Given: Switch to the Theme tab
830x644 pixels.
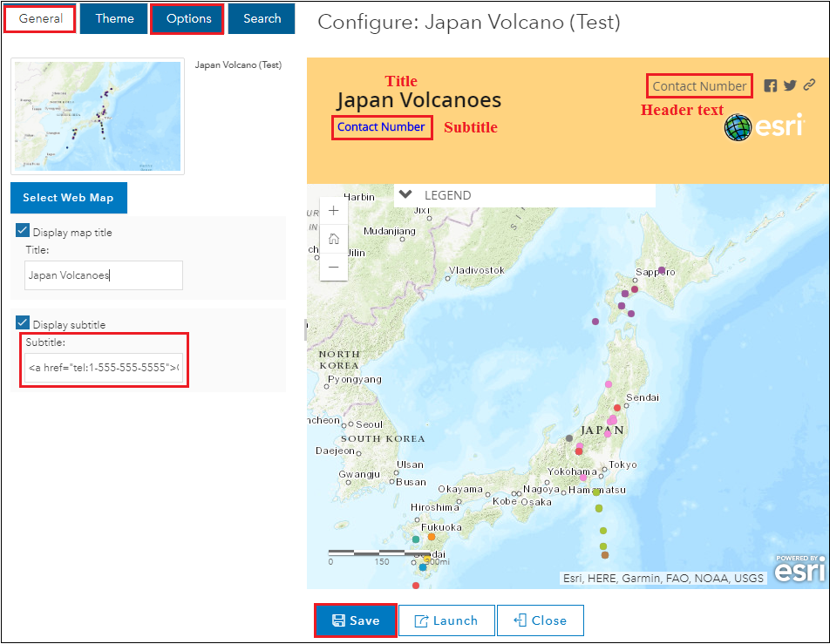Looking at the screenshot, I should [x=114, y=18].
